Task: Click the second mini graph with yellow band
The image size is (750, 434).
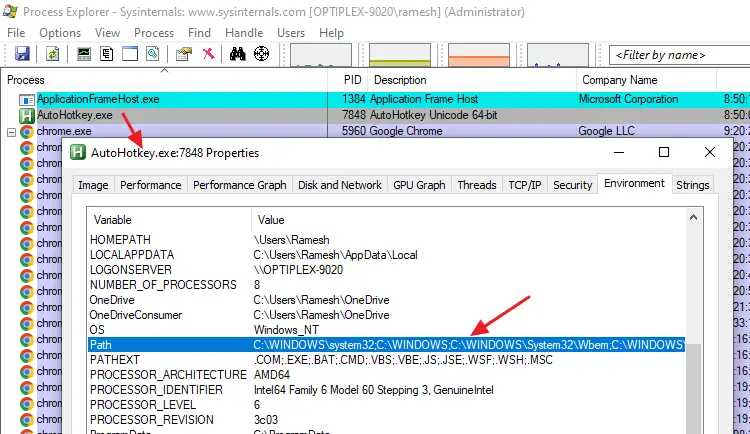Action: 400,55
